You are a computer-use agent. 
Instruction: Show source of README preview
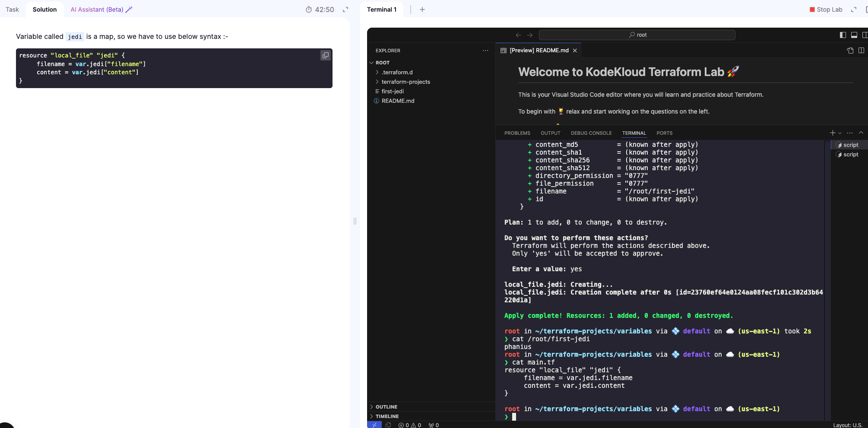tap(850, 51)
